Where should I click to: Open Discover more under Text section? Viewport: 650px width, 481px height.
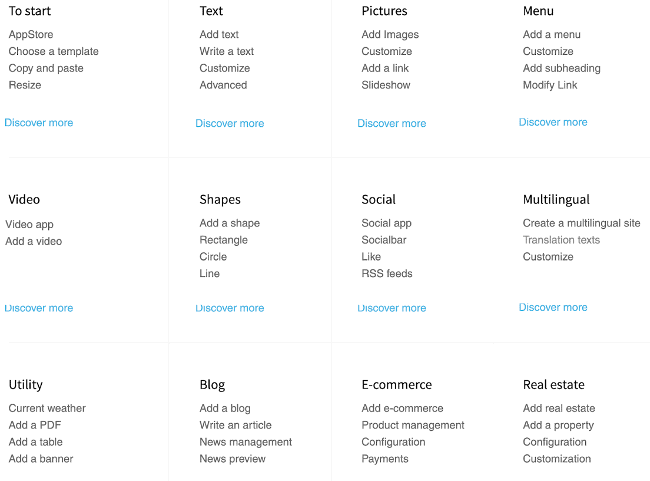click(230, 123)
